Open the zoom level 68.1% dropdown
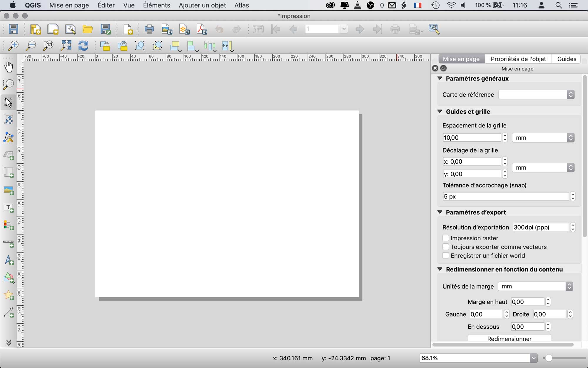 tap(533, 358)
